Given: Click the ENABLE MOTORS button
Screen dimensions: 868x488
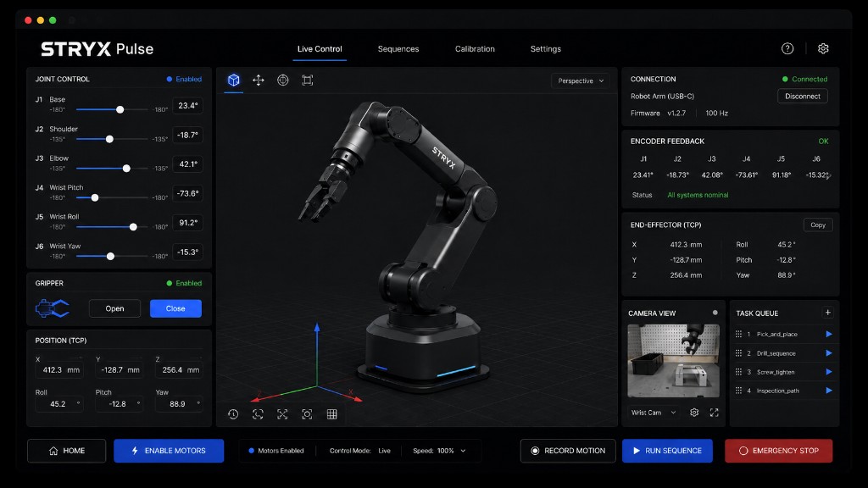Looking at the screenshot, I should point(169,451).
